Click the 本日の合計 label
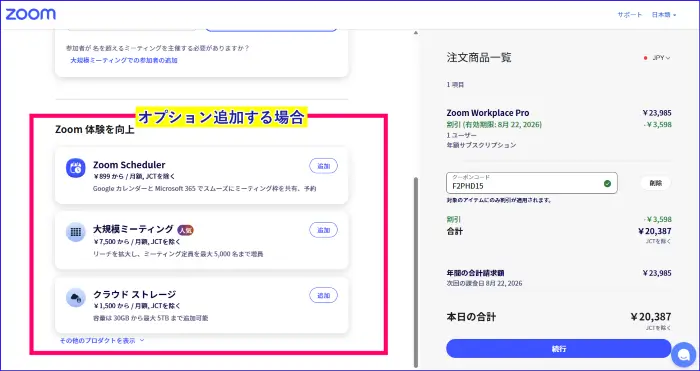Screen dimensions: 700x371 pyautogui.click(x=471, y=317)
